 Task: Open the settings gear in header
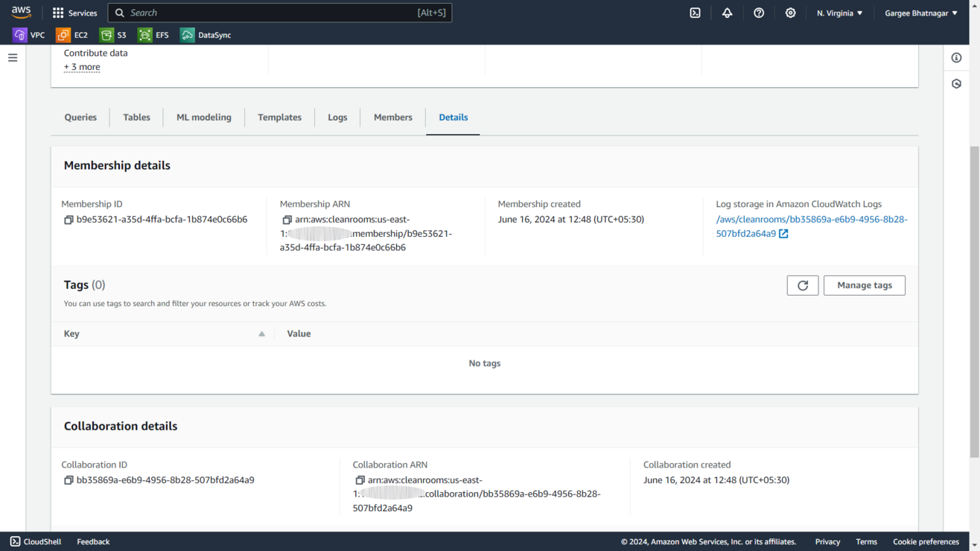click(790, 13)
